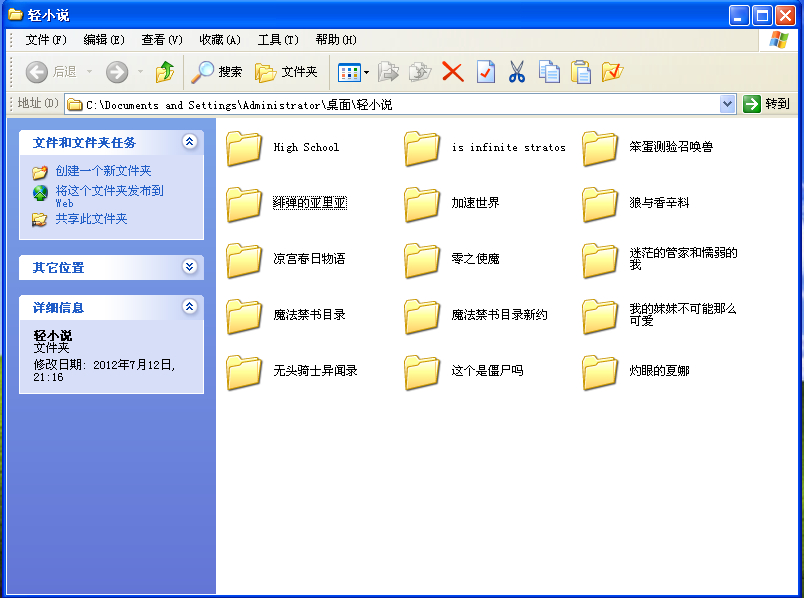Select the 无头骑士异闻录 folder icon

244,372
